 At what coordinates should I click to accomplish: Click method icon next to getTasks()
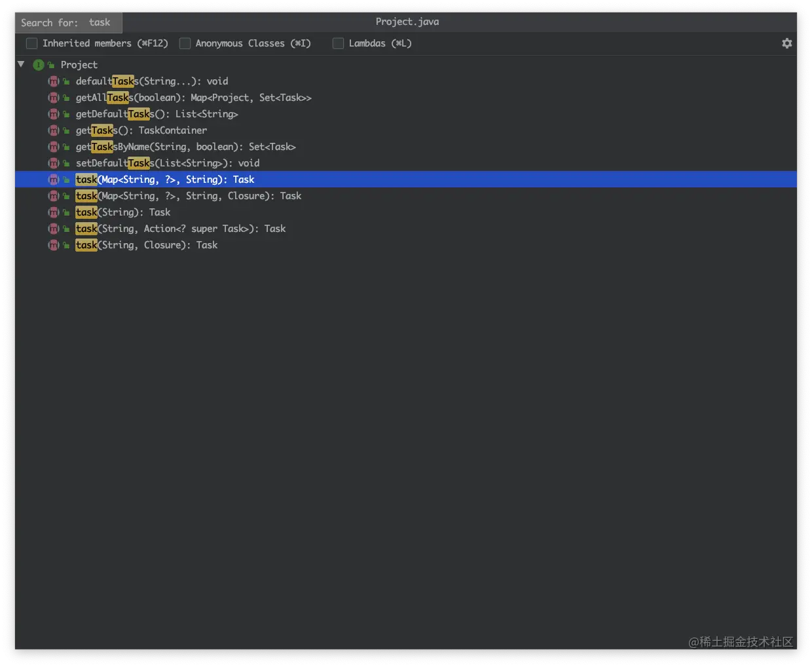click(54, 130)
